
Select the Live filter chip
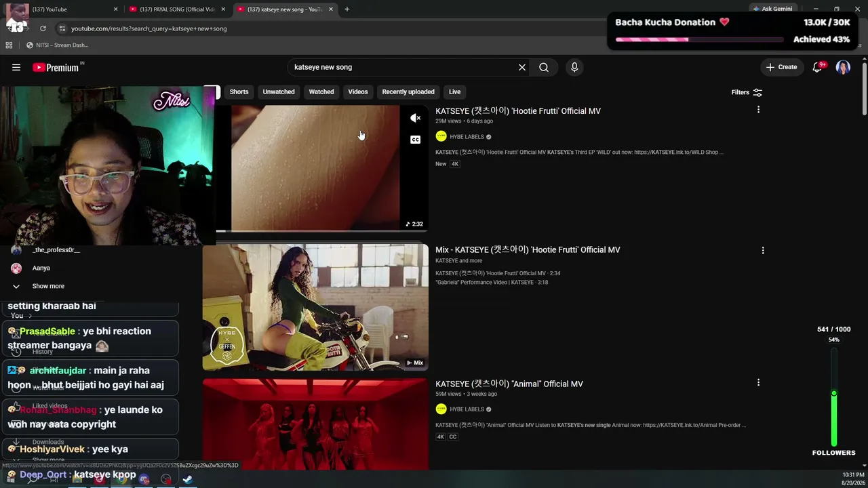click(x=454, y=92)
